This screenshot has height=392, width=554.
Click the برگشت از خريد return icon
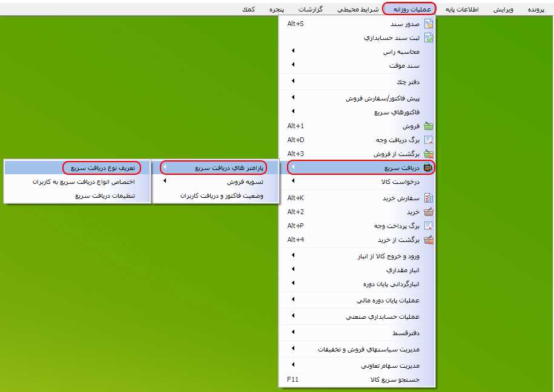pos(429,238)
